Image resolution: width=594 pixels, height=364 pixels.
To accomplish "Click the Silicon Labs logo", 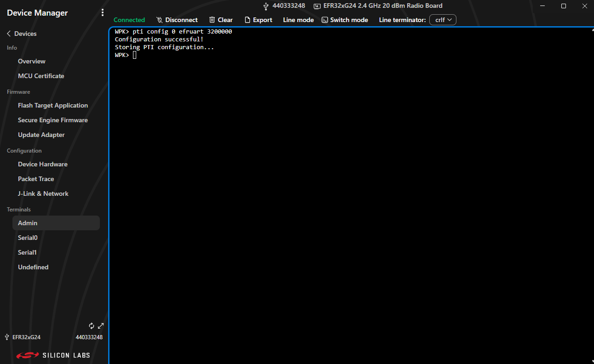I will (53, 355).
